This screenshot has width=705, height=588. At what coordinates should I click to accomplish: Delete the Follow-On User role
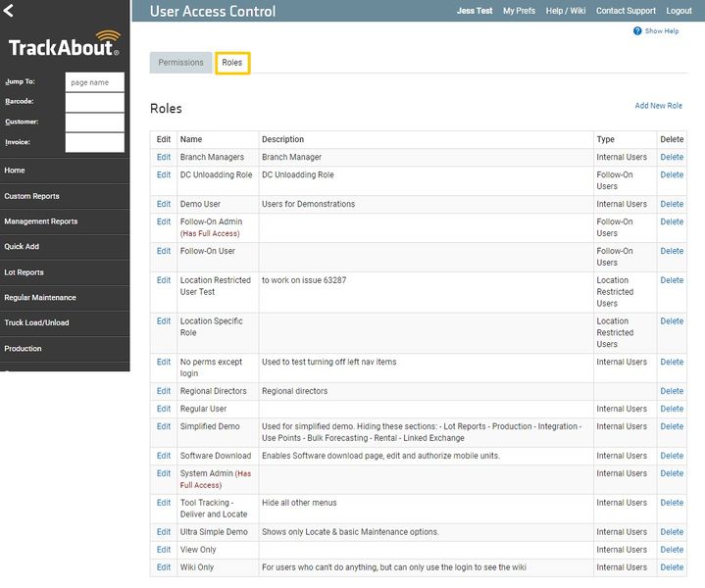click(x=672, y=251)
